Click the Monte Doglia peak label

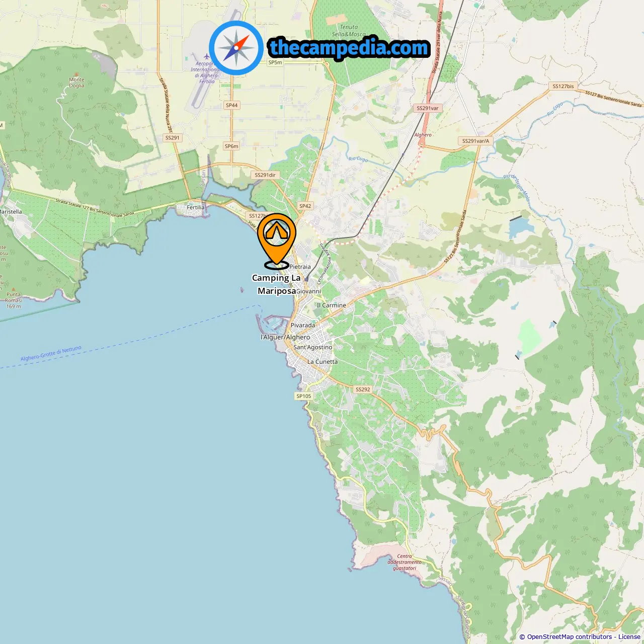76,83
